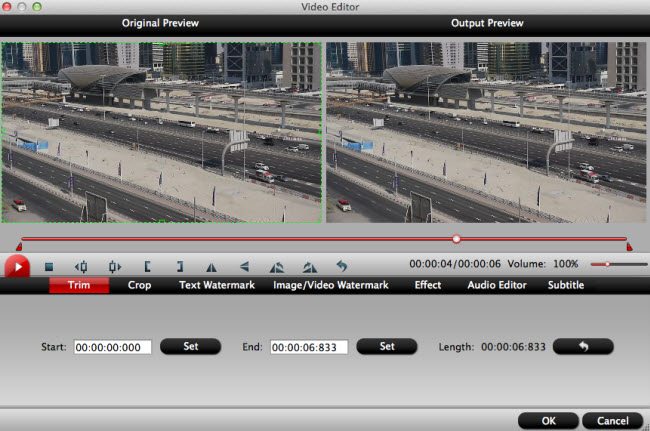Switch to the Crop tab
Viewport: 650px width, 431px height.
(139, 285)
